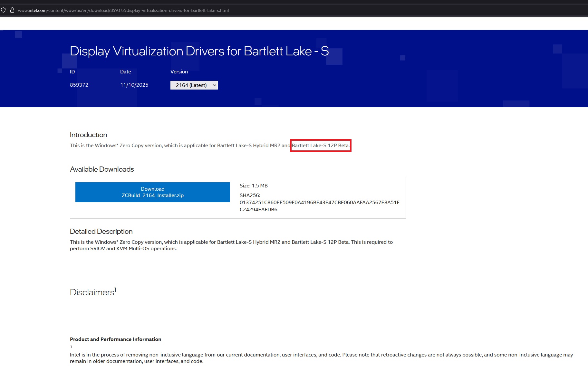Click the SRIOV and KVM Multi-OS description text
This screenshot has height=380, width=588.
tap(231, 245)
